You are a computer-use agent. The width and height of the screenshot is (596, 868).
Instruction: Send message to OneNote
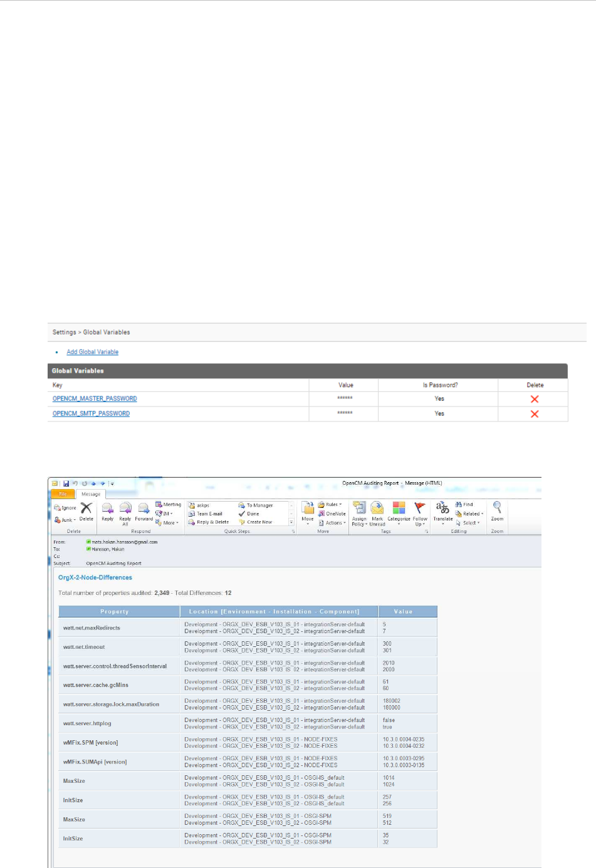[x=332, y=514]
